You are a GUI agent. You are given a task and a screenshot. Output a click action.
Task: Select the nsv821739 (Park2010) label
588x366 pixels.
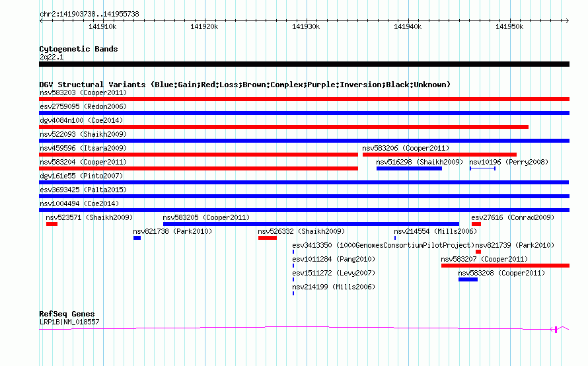pyautogui.click(x=515, y=245)
